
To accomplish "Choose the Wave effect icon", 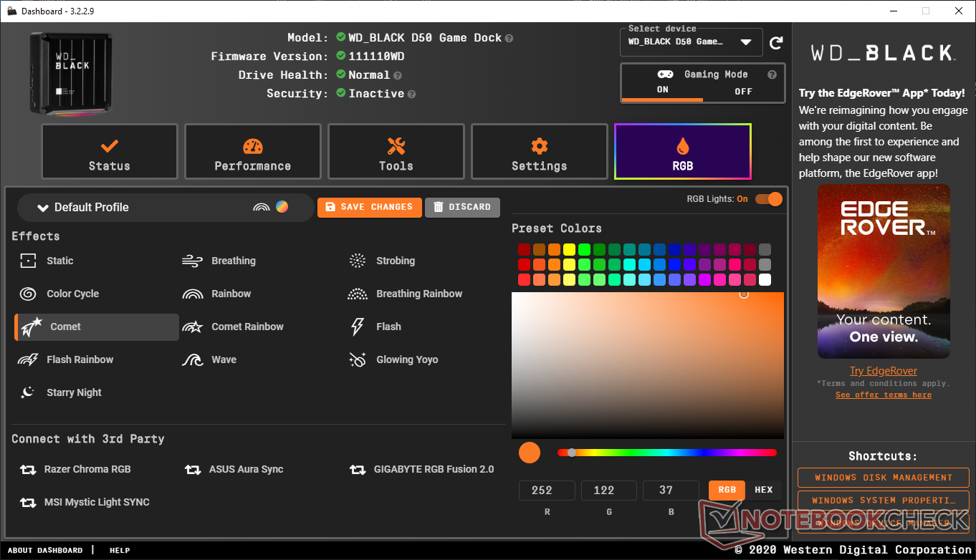I will point(193,359).
